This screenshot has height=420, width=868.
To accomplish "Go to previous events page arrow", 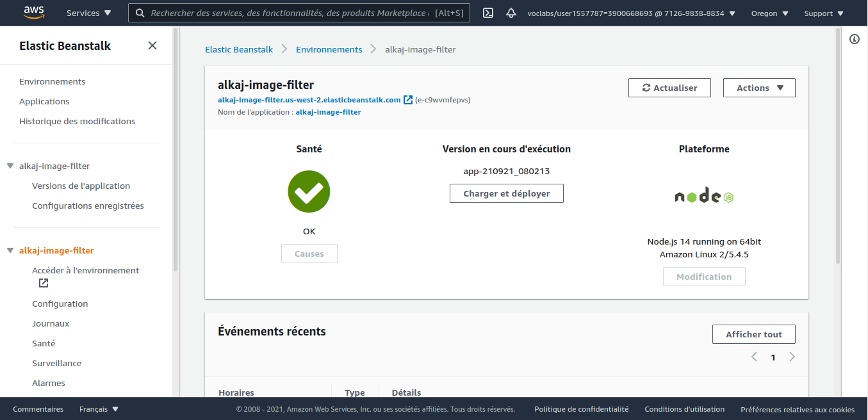I will (755, 357).
